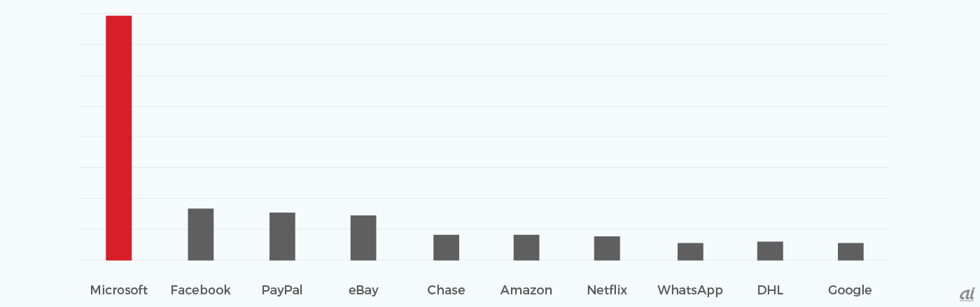Screen dimensions: 980x307
Task: Select the Netflix bar
Action: 607,248
